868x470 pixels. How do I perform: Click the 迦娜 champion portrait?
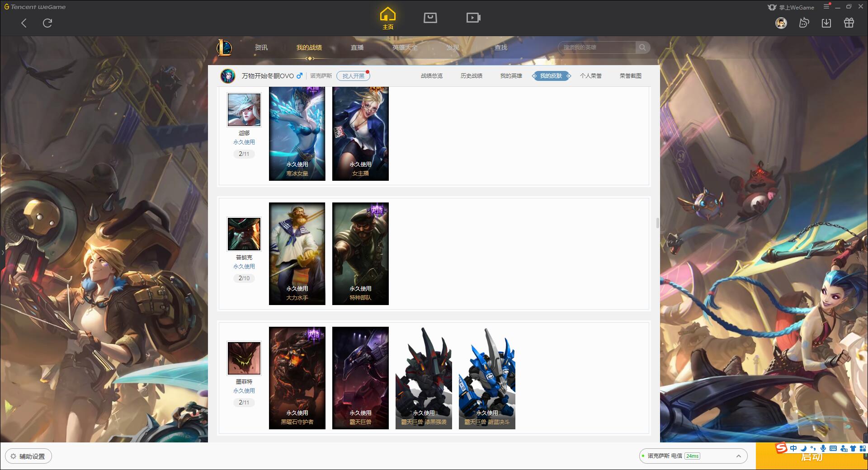244,110
